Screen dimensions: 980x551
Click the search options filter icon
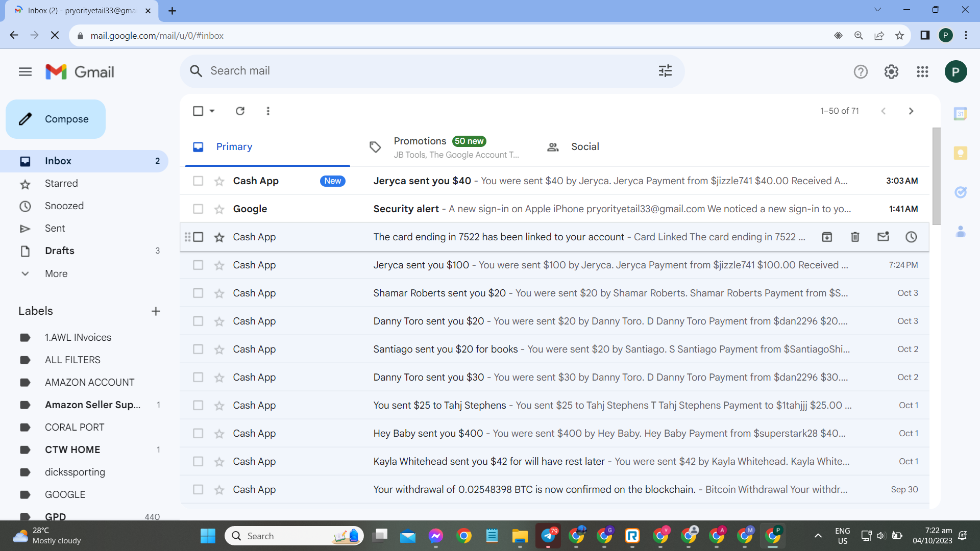[x=665, y=71]
